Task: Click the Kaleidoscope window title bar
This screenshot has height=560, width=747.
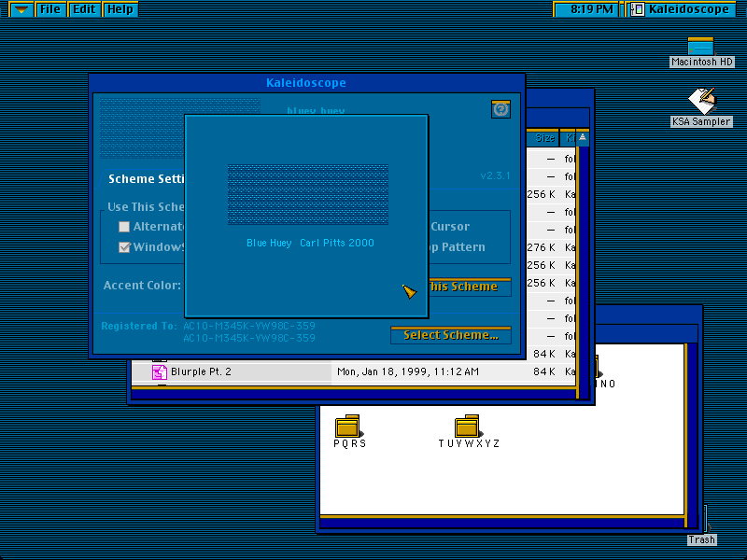Action: tap(306, 83)
